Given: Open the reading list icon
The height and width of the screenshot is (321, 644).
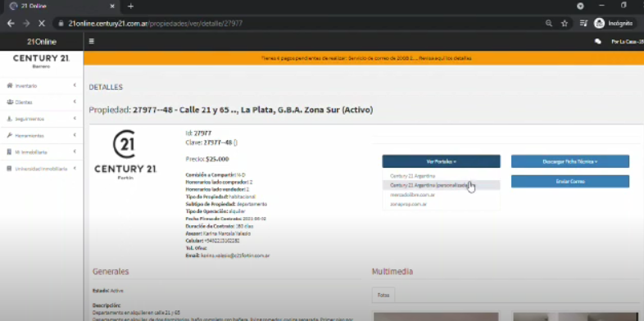Looking at the screenshot, I should tap(583, 24).
